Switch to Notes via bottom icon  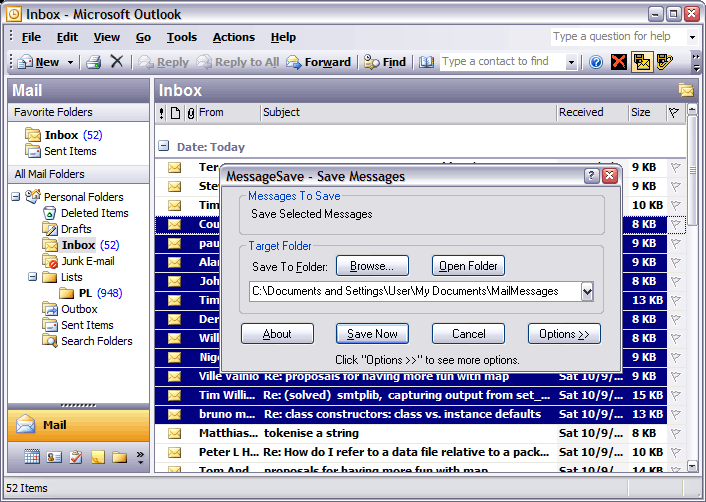[98, 457]
